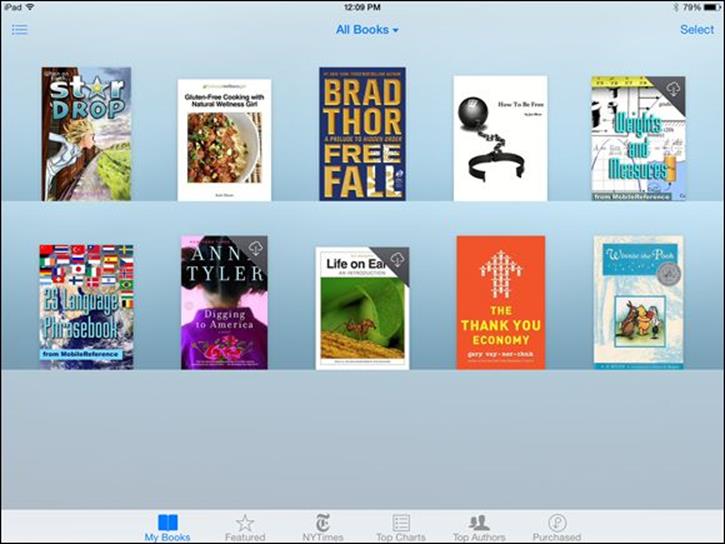Open 25 Language Phrasebook cover
This screenshot has width=725, height=544.
[86, 307]
